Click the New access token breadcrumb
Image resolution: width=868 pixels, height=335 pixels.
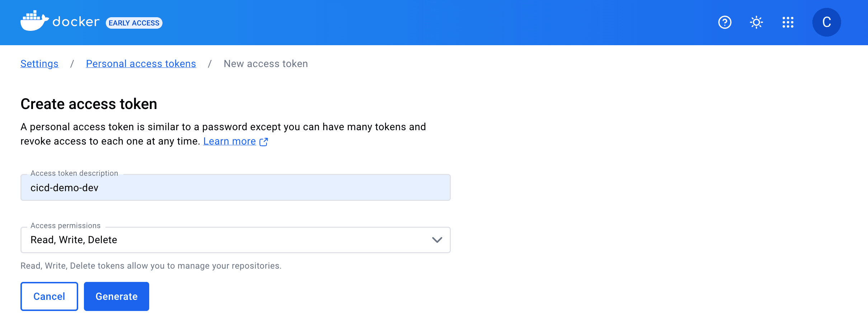click(x=266, y=64)
